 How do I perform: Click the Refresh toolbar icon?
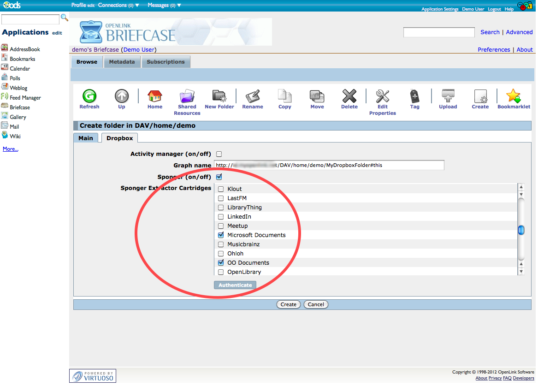click(x=89, y=96)
